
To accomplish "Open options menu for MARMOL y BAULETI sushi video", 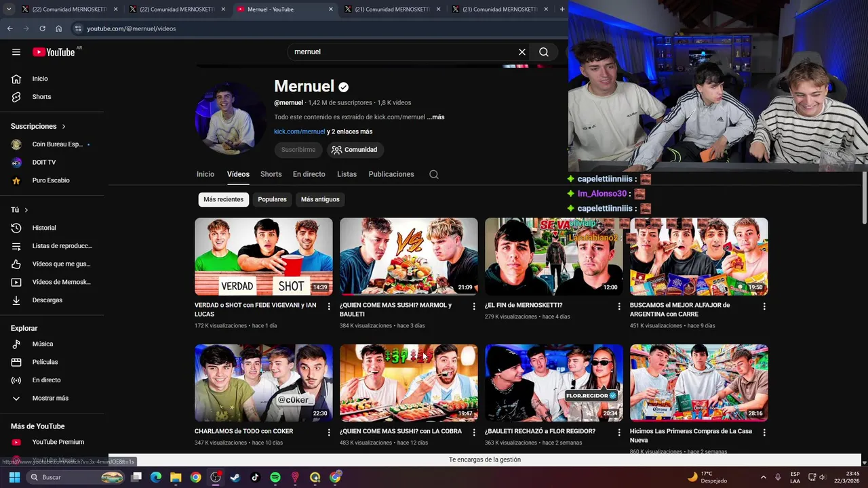I will pos(474,306).
